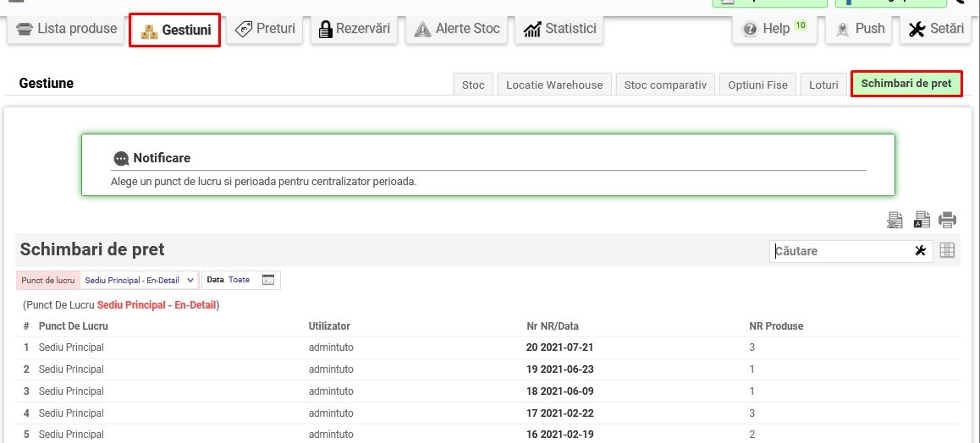Open column grid settings icon
The height and width of the screenshot is (443, 980).
948,250
